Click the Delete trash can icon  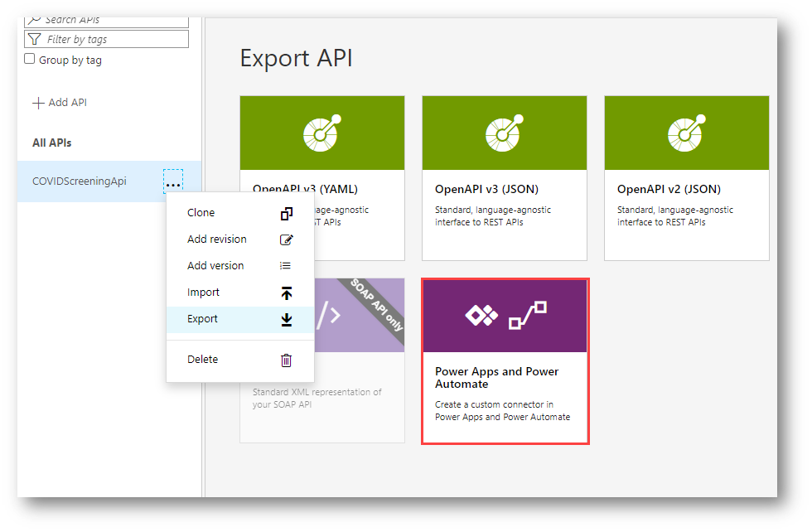286,360
